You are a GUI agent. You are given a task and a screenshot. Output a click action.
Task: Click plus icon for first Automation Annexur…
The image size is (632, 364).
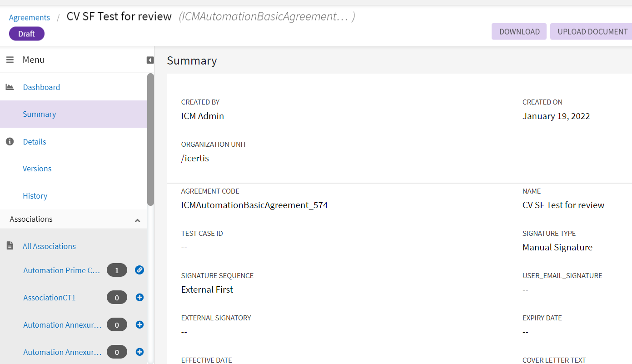pos(139,325)
